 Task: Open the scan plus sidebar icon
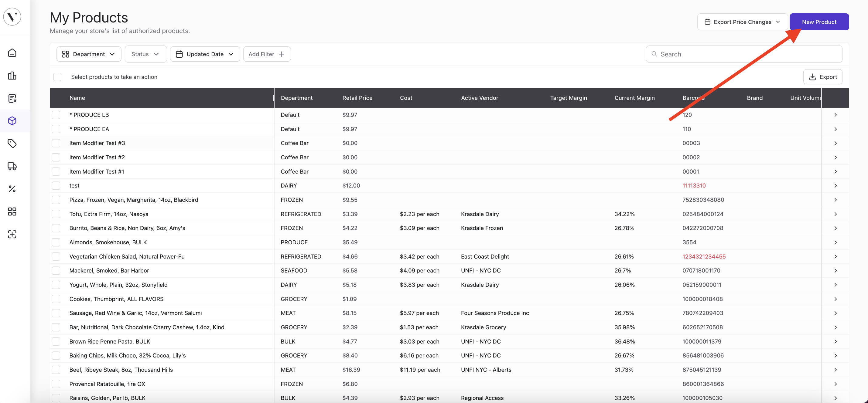pyautogui.click(x=12, y=234)
